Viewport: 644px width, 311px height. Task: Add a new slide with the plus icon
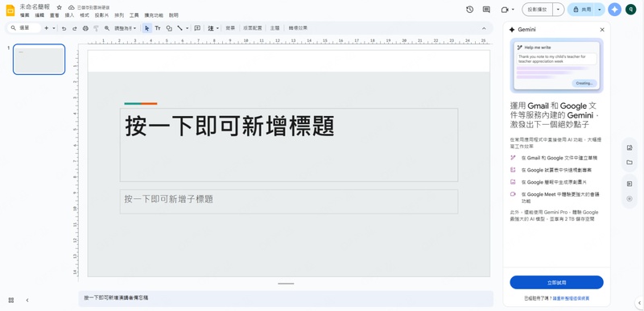pos(46,28)
